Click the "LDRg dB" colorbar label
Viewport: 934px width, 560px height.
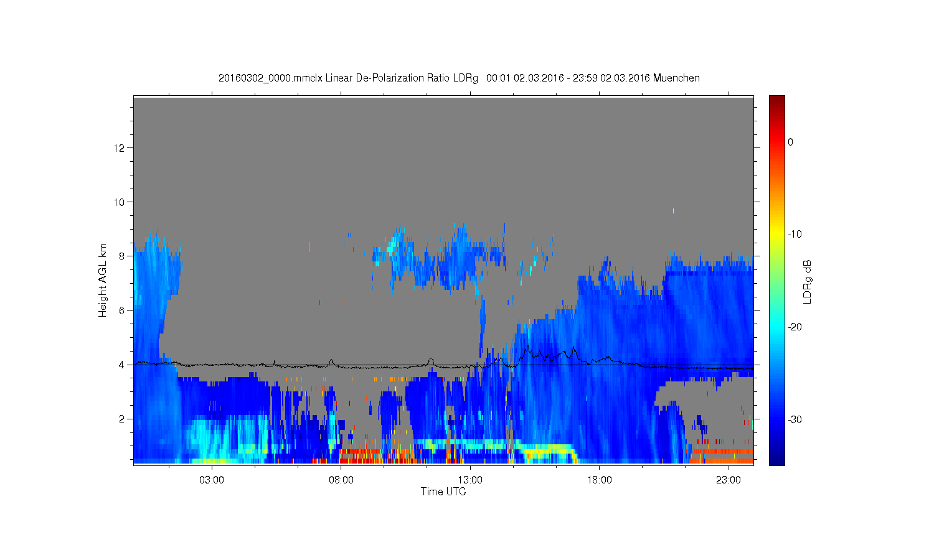tap(807, 282)
